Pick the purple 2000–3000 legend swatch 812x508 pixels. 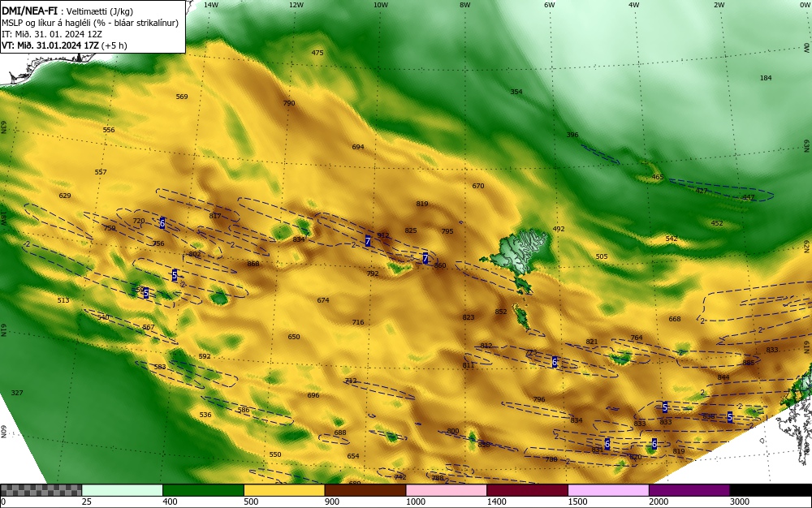689,490
